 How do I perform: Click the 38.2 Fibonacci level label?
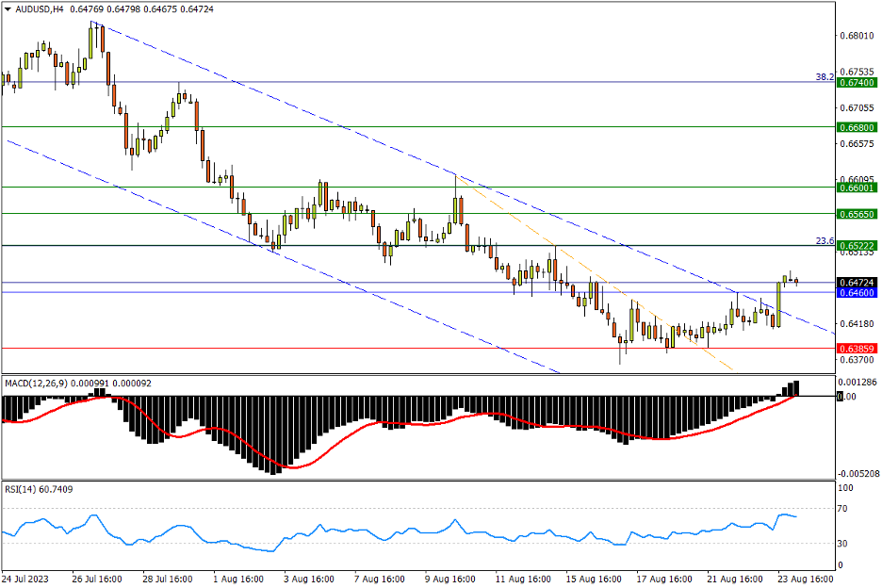tap(824, 76)
